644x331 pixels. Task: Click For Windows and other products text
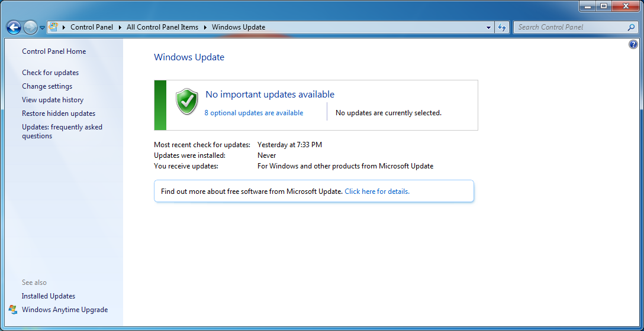346,166
